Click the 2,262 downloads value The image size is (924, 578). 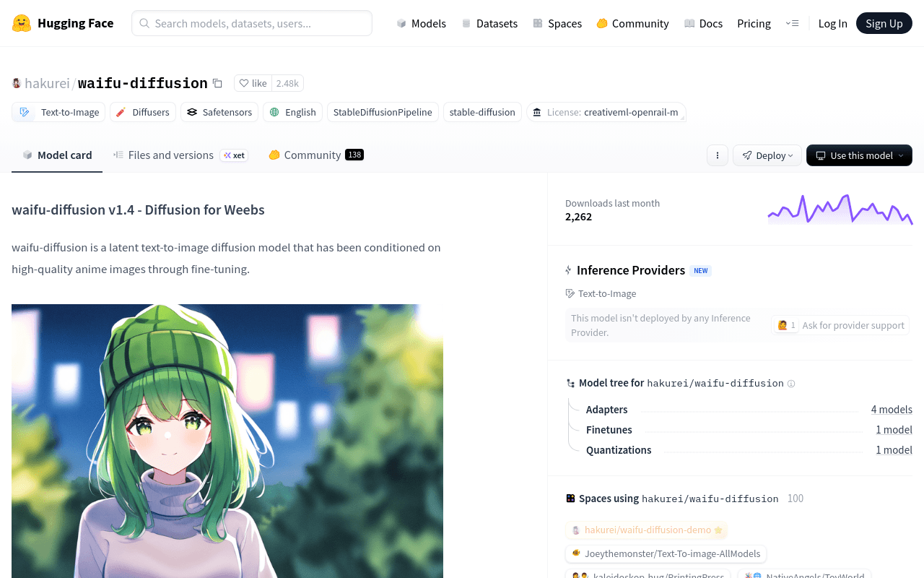[x=578, y=217]
